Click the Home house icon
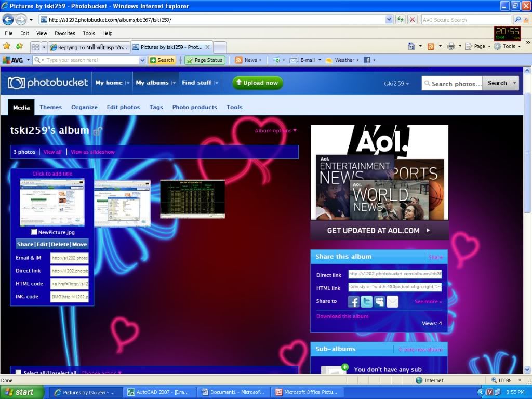This screenshot has width=532, height=399. pos(411,46)
